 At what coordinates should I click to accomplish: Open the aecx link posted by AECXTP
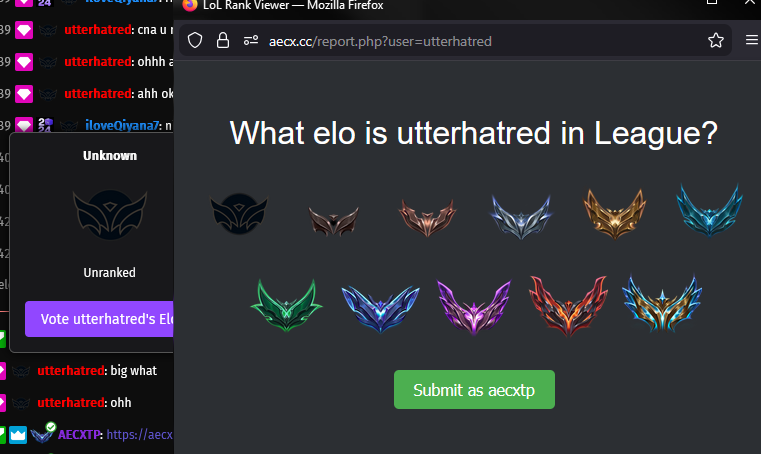(139, 434)
